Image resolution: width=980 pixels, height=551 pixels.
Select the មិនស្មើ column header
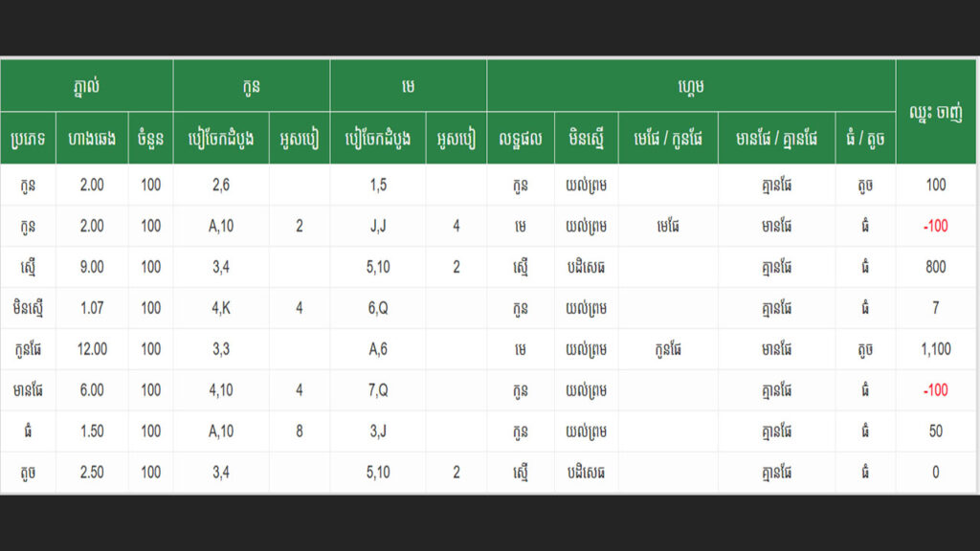[x=587, y=138]
